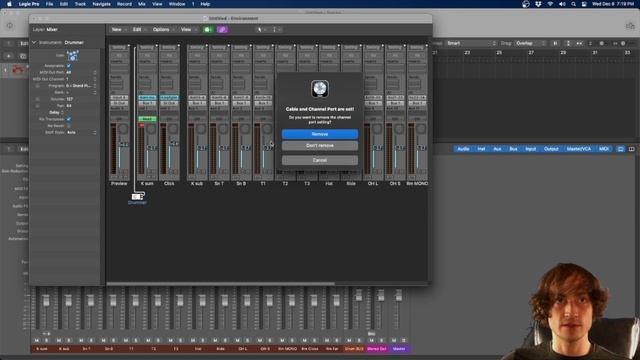Toggle the MIDI filter button in mixer
The image size is (640, 360).
pos(604,149)
